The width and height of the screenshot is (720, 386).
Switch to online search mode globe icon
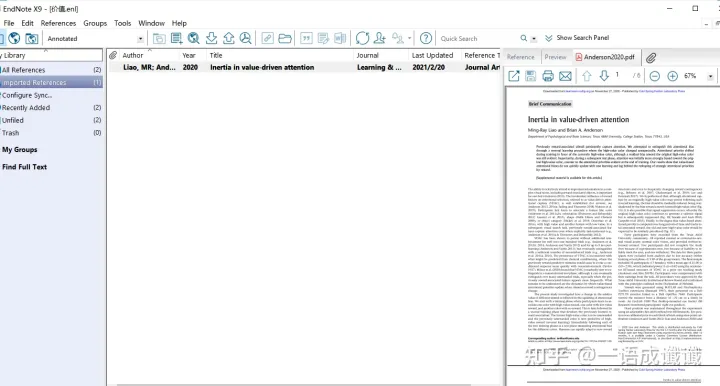[14, 39]
